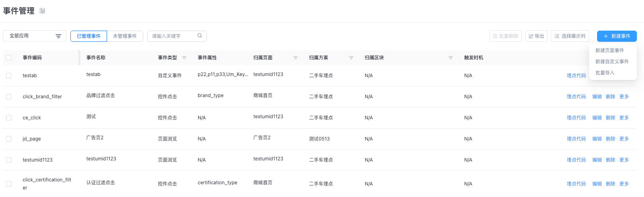Edit the click_certification_filter event
Image resolution: width=644 pixels, height=197 pixels.
[597, 184]
